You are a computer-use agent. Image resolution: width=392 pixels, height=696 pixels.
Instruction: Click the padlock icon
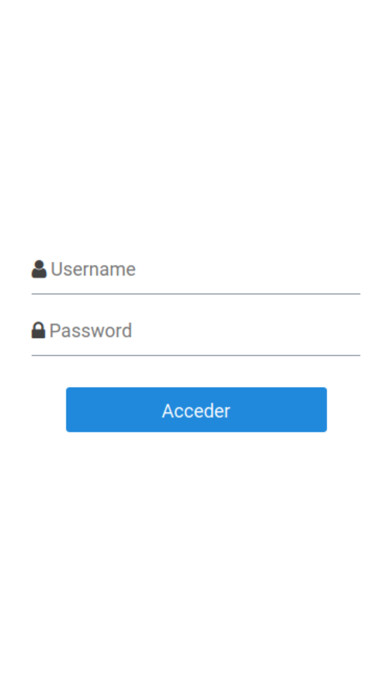(38, 330)
